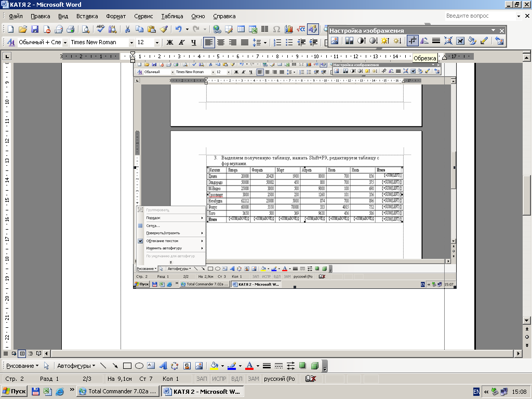This screenshot has width=532, height=399.
Task: Align paragraph text to the right
Action: pyautogui.click(x=233, y=43)
